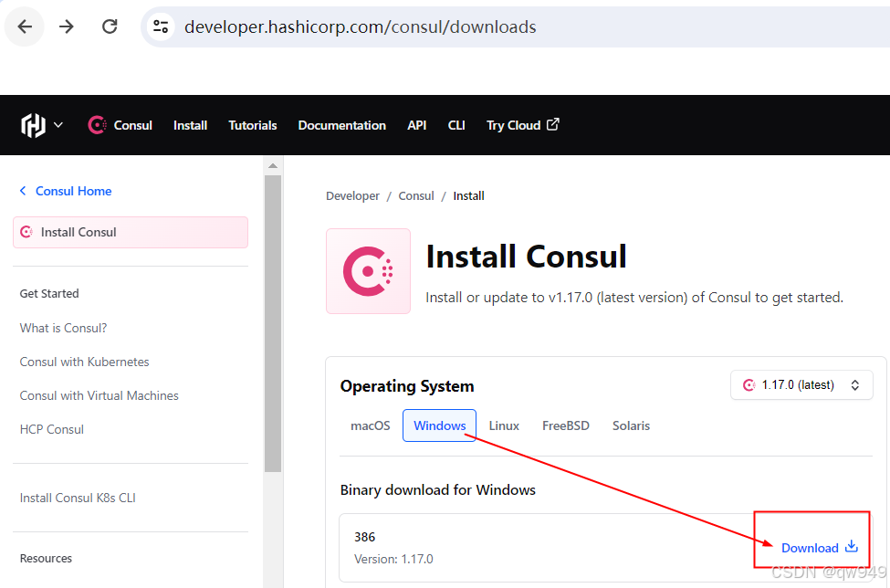Click the version dropdown up-down arrows

click(x=854, y=384)
